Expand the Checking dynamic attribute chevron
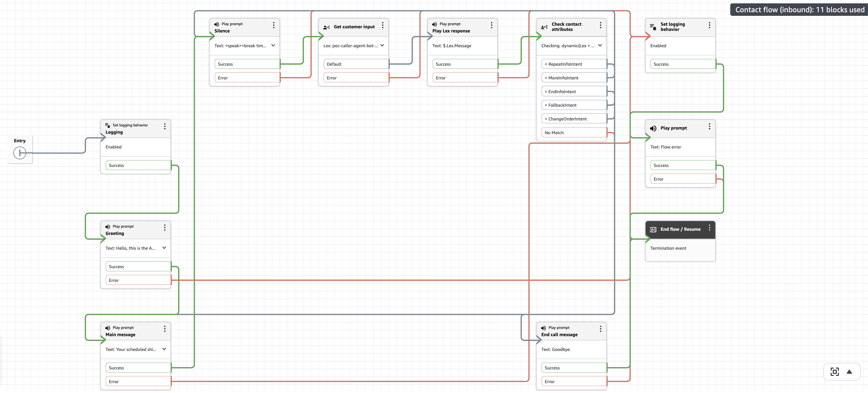868x393 pixels. [600, 45]
